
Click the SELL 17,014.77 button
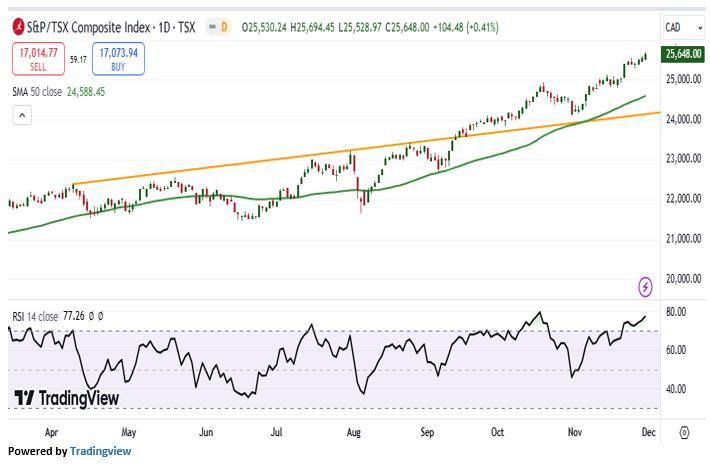(x=38, y=60)
